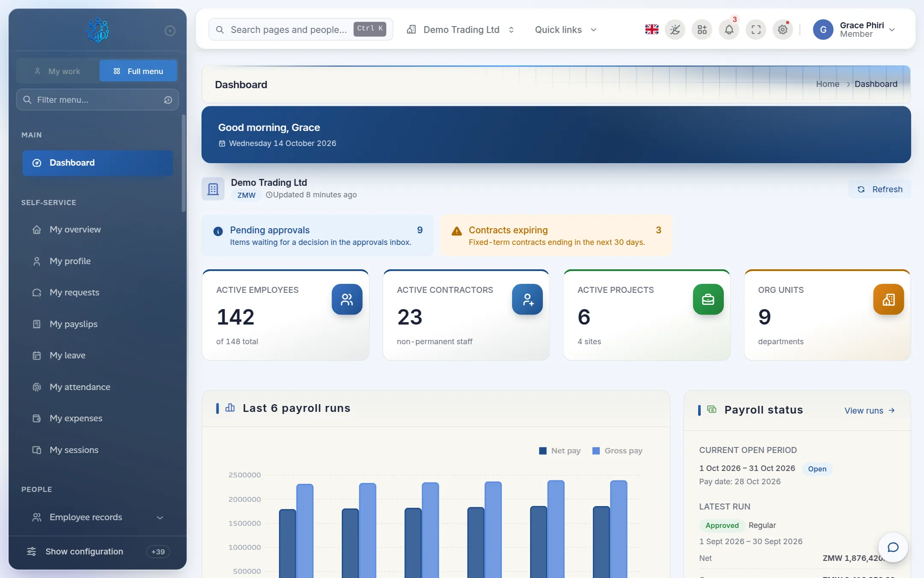The height and width of the screenshot is (578, 924).
Task: Toggle Gross pay series in chart legend
Action: tap(617, 451)
